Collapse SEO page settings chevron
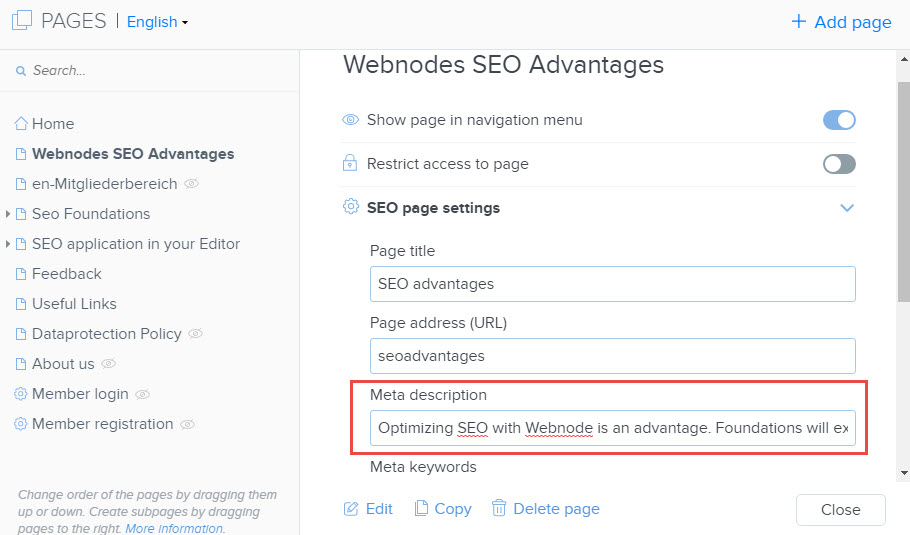This screenshot has width=910, height=535. (847, 208)
